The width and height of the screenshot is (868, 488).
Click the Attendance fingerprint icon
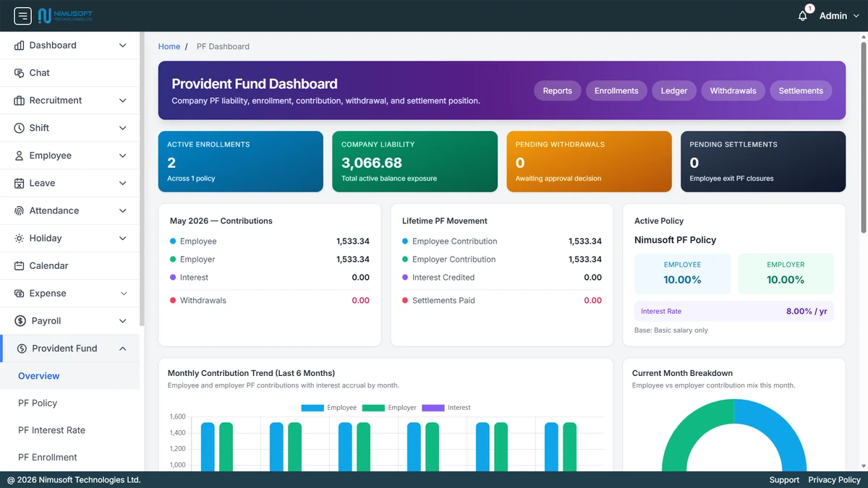click(20, 211)
